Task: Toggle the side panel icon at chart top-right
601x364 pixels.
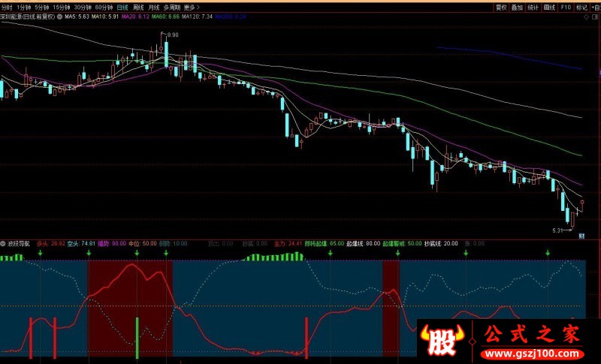Action: [596, 17]
